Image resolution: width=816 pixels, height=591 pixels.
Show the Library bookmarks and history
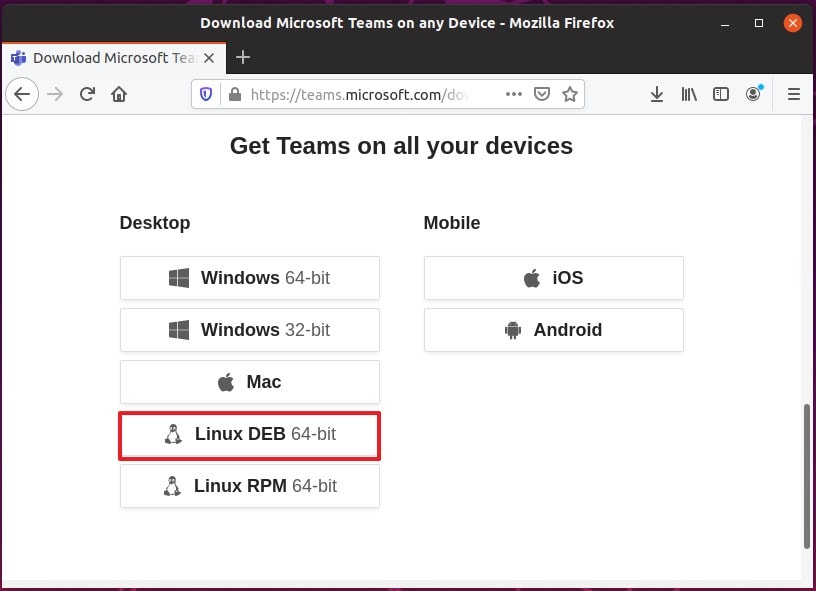point(689,94)
